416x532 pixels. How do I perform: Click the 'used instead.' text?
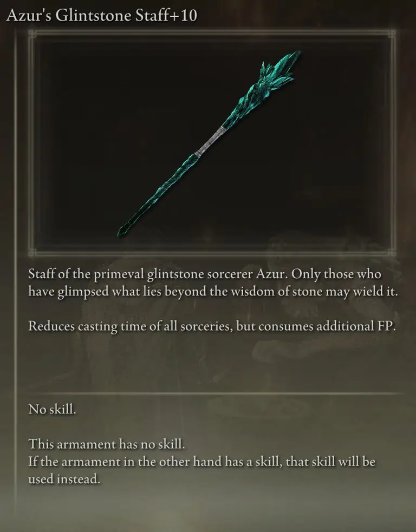(x=64, y=479)
